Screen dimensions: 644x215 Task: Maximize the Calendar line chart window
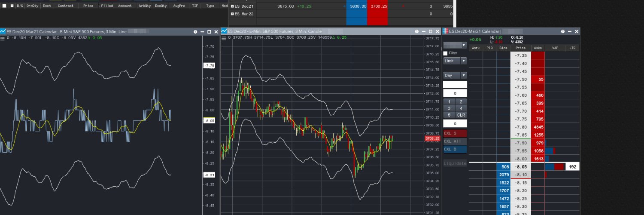click(209, 32)
